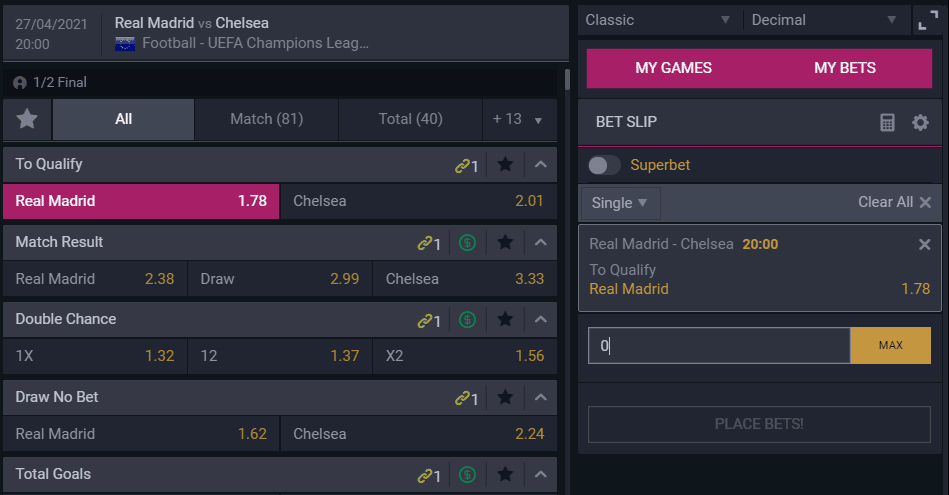
Task: Click the stake amount input field
Action: tap(718, 345)
